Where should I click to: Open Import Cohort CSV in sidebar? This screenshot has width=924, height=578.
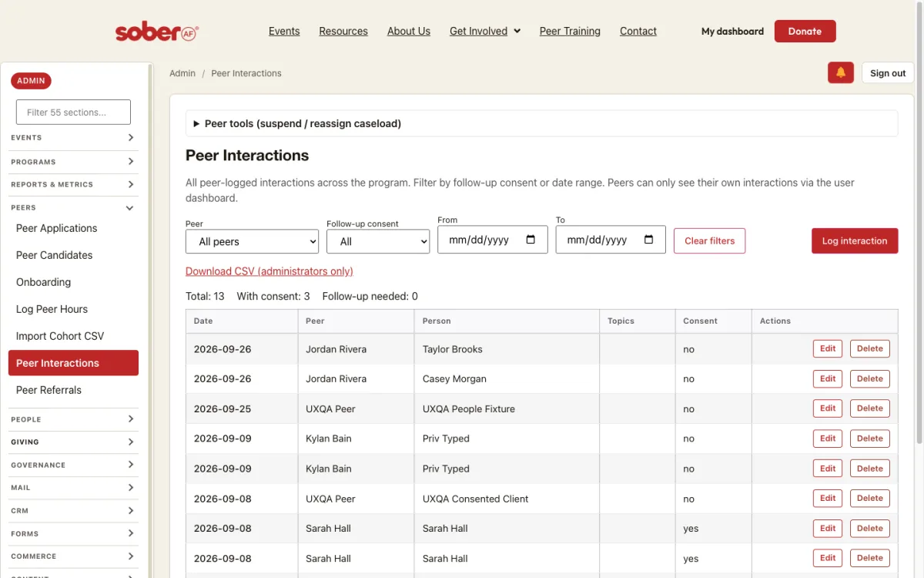click(73, 336)
